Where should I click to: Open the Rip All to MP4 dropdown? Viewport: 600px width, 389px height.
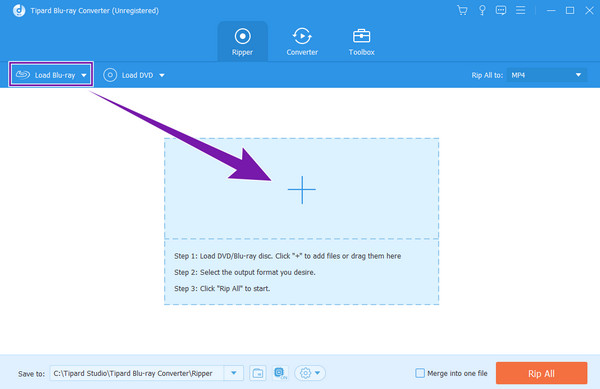547,75
